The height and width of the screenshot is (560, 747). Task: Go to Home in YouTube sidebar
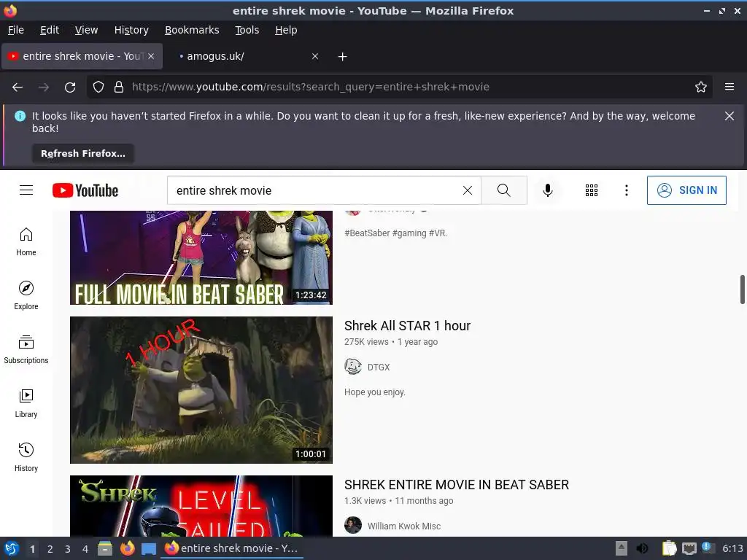coord(26,242)
